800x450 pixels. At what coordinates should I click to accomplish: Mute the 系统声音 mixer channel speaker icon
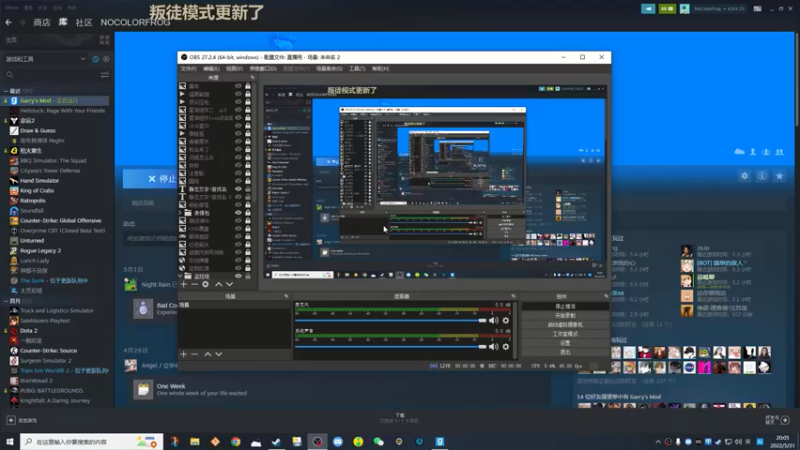point(493,346)
